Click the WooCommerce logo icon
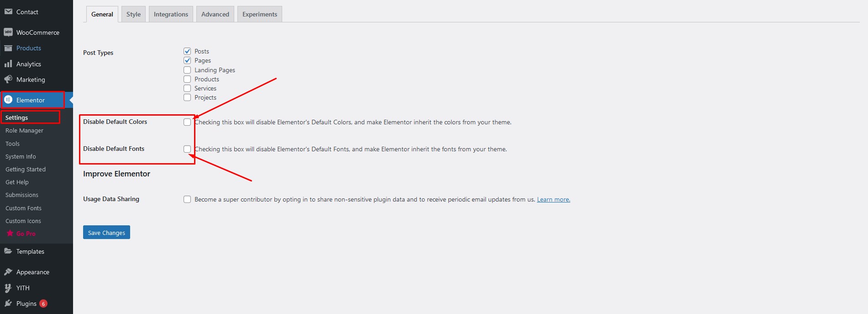 pos(8,32)
